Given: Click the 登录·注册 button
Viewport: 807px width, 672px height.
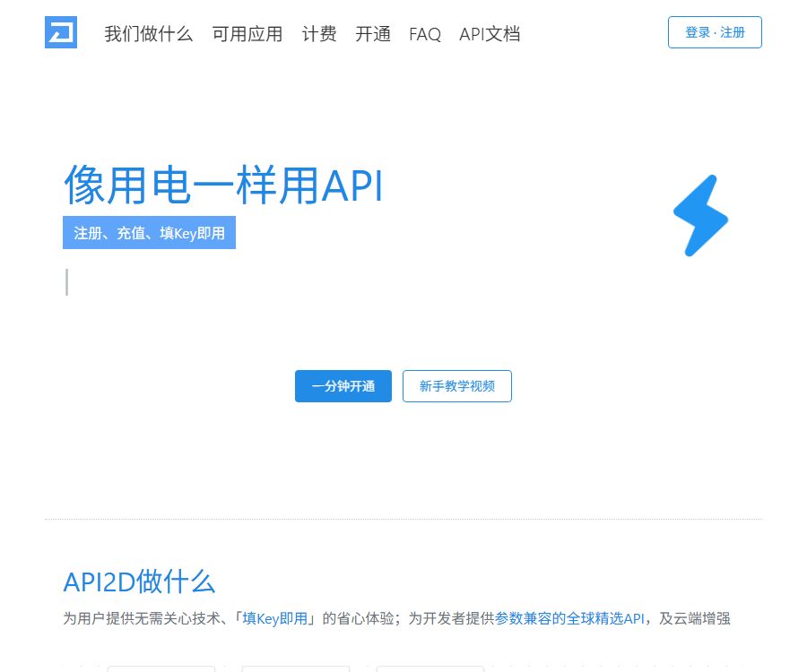Looking at the screenshot, I should click(x=715, y=32).
